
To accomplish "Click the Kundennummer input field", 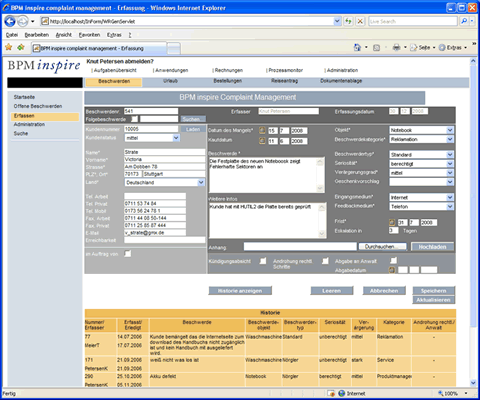I will pyautogui.click(x=151, y=129).
